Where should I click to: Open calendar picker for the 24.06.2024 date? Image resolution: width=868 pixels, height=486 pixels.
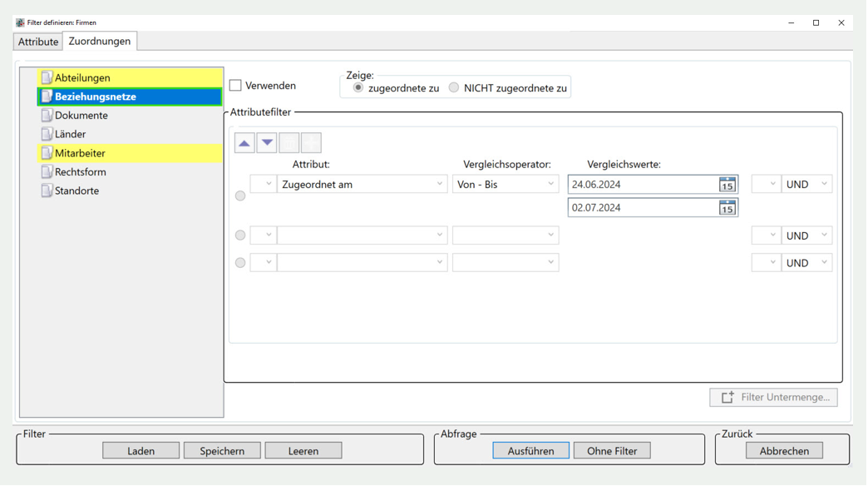(727, 185)
